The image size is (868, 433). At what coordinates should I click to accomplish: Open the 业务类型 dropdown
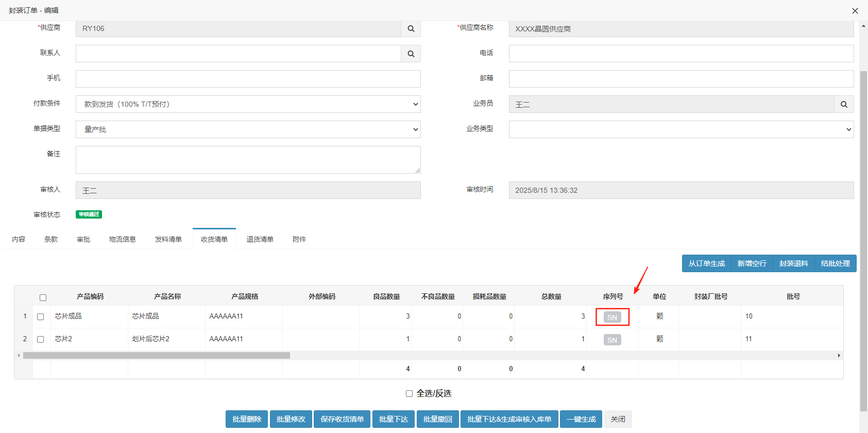681,129
